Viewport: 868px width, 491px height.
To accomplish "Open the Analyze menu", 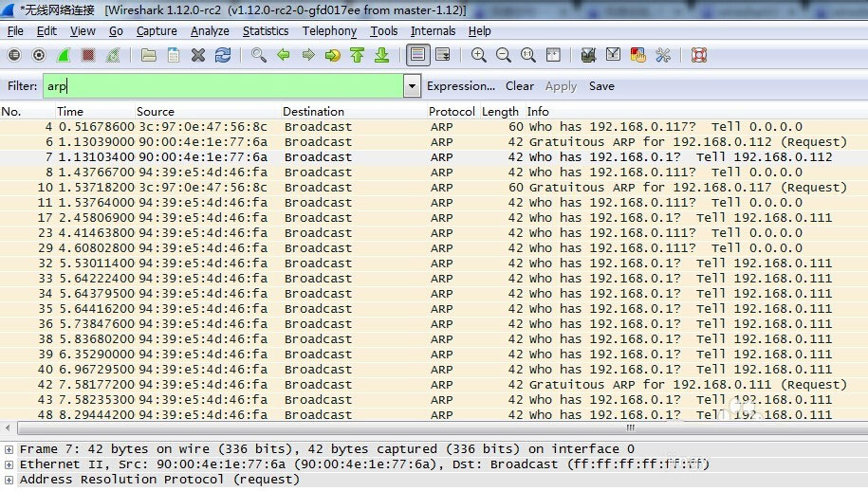I will coord(210,31).
